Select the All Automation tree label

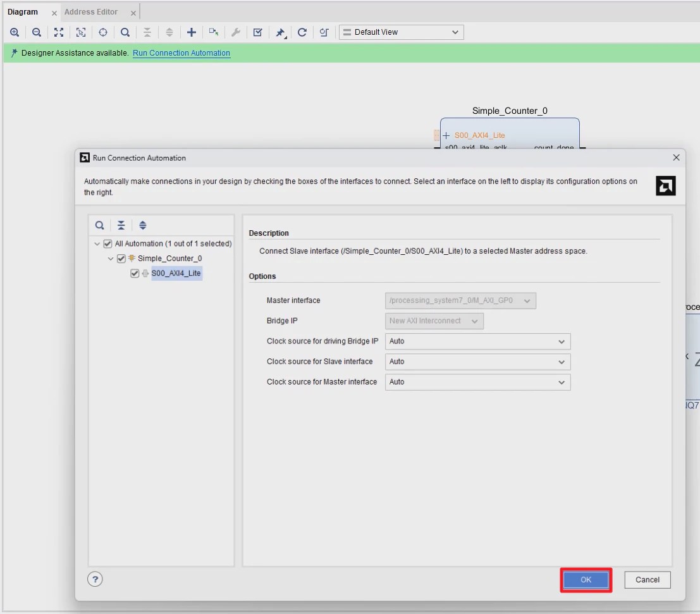coord(173,243)
